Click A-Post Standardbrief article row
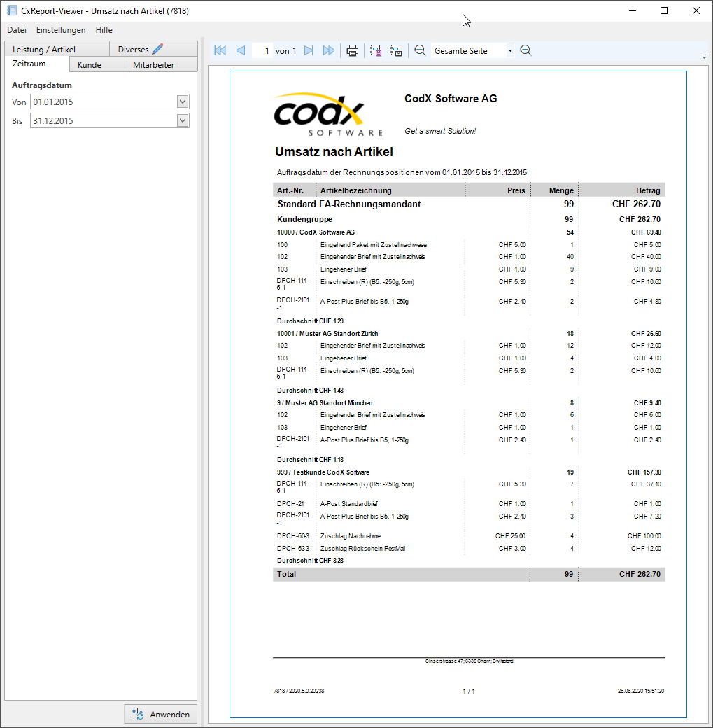Image resolution: width=713 pixels, height=728 pixels. click(x=469, y=504)
